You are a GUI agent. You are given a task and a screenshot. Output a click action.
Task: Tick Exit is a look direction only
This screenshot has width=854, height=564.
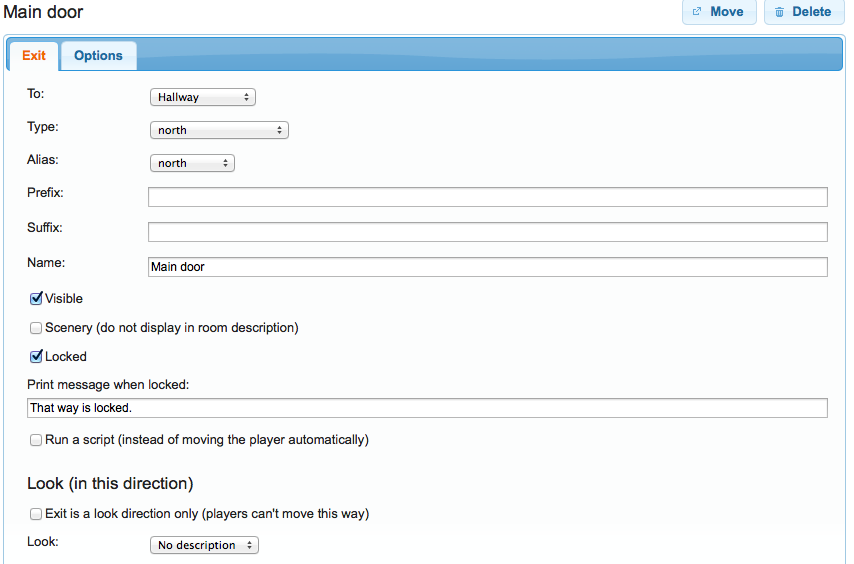click(x=36, y=514)
